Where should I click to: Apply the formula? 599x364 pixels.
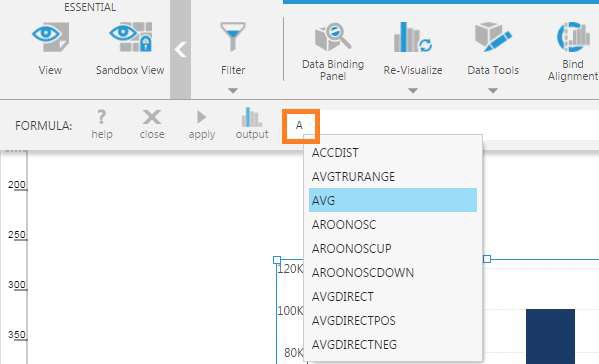[x=202, y=125]
